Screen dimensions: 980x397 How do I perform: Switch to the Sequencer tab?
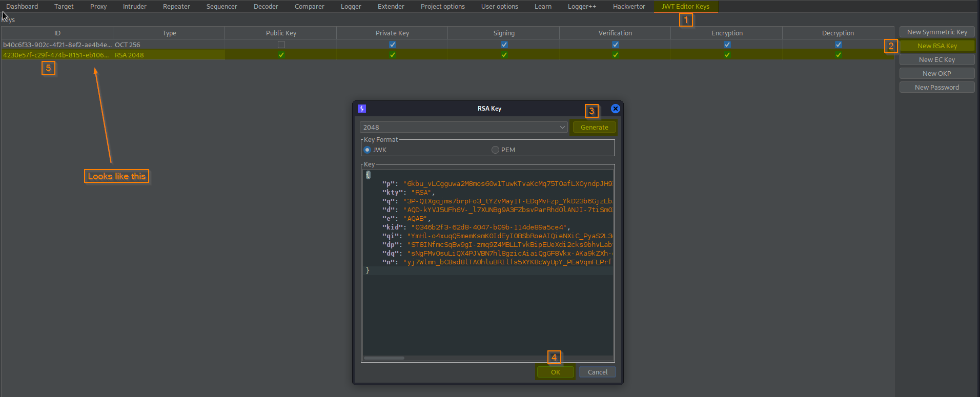pos(222,7)
